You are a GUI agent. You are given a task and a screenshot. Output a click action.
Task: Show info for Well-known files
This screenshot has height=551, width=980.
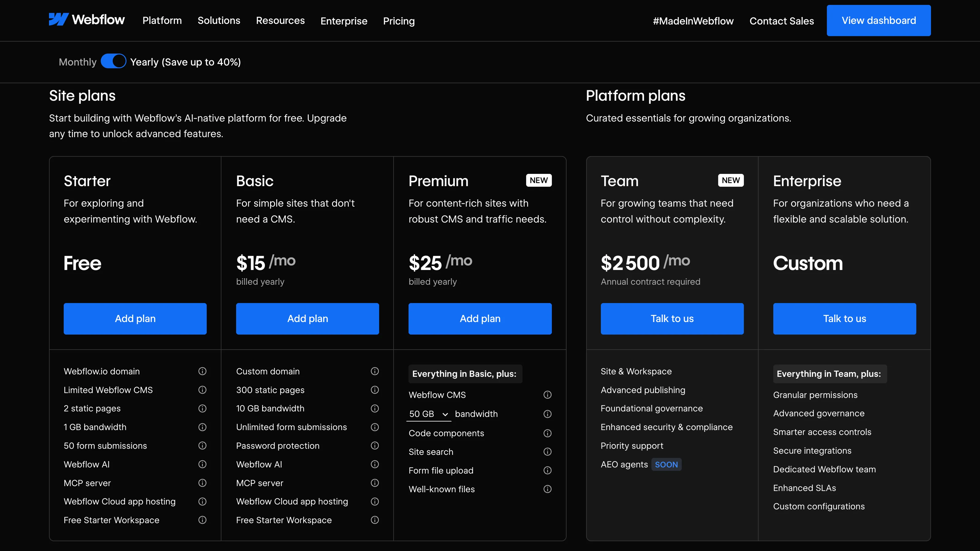click(548, 489)
